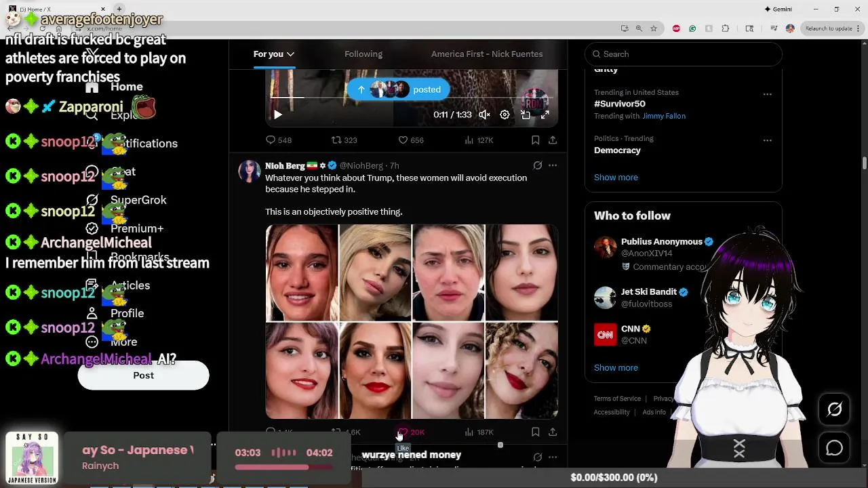Open America First - Nick Fuentes tab
Viewport: 868px width, 488px height.
pos(487,54)
